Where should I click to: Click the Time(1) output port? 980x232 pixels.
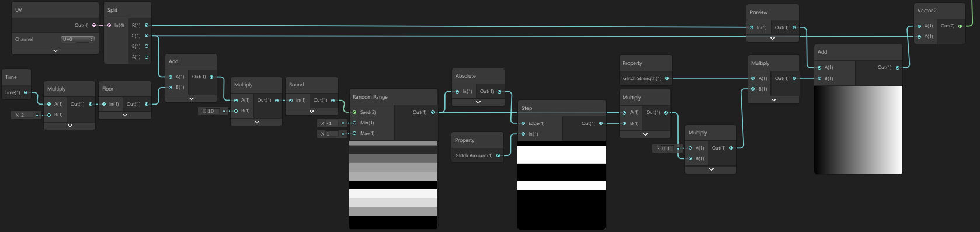tap(26, 92)
